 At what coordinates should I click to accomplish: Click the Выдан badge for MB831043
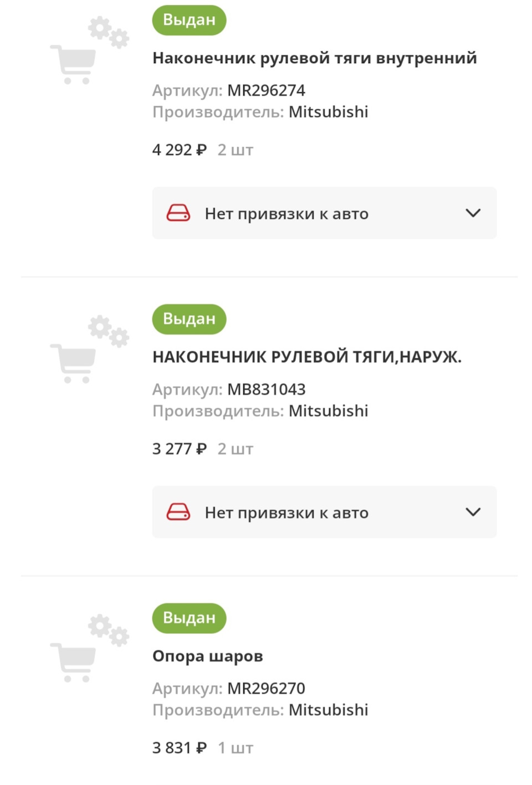(x=188, y=319)
